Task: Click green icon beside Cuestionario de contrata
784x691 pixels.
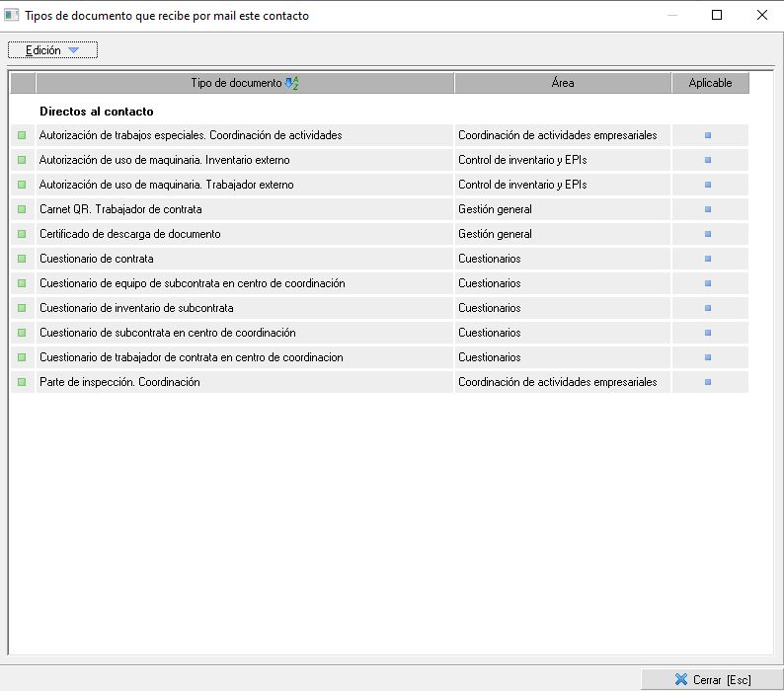Action: point(22,259)
